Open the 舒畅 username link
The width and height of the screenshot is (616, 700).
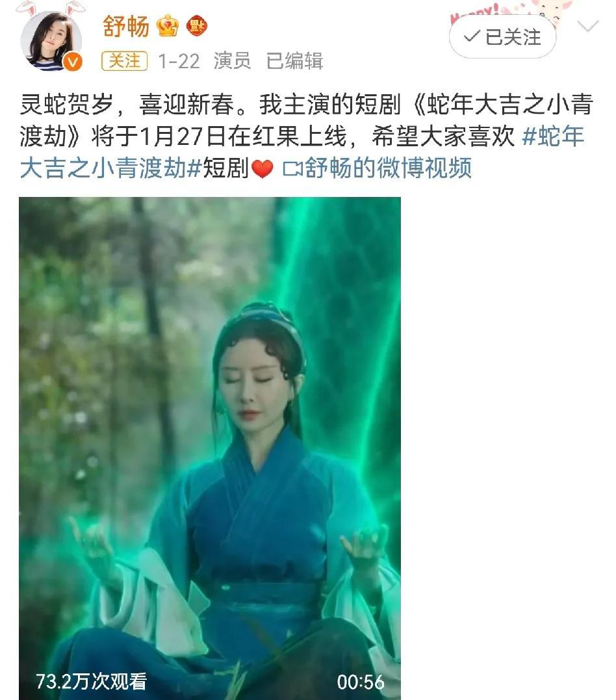[x=126, y=27]
